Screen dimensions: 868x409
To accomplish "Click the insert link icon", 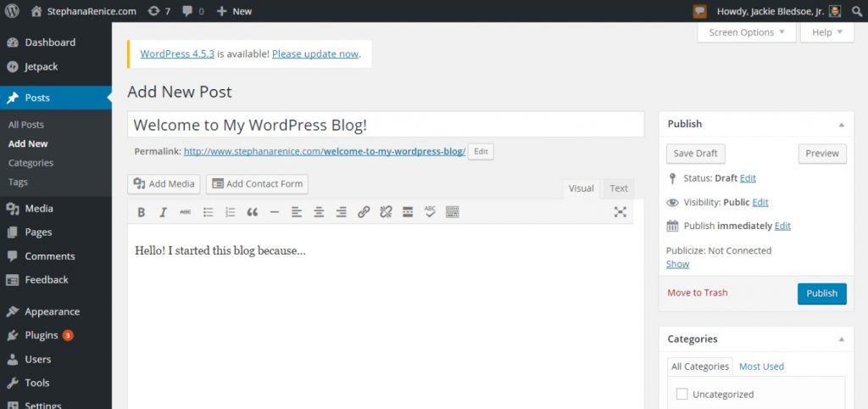I will 364,212.
